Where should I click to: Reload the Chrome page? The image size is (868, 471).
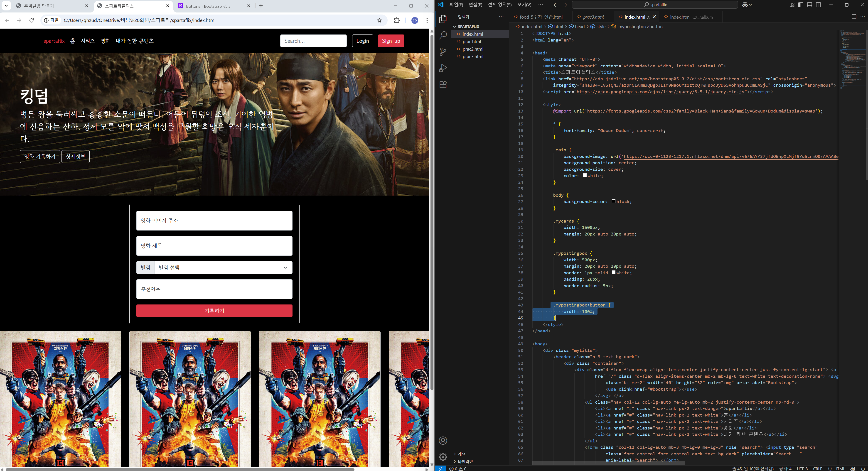click(32, 20)
